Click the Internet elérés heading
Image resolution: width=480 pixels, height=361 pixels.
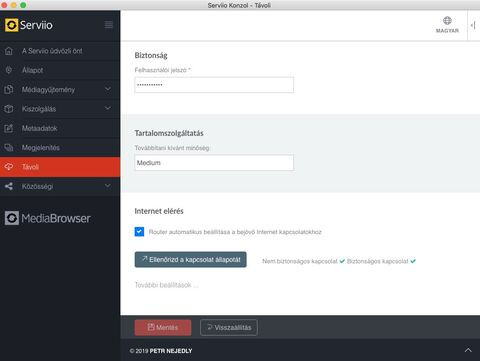[159, 211]
